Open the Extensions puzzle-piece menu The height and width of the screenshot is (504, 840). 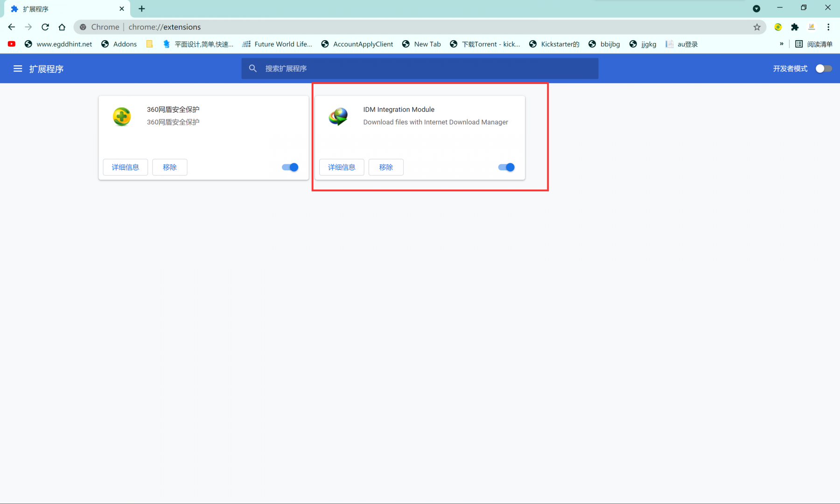[x=795, y=27]
